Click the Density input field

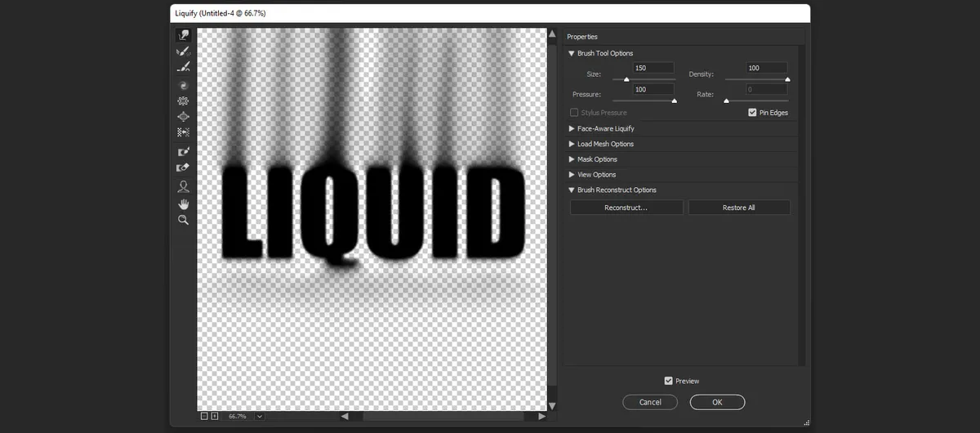[x=767, y=68]
